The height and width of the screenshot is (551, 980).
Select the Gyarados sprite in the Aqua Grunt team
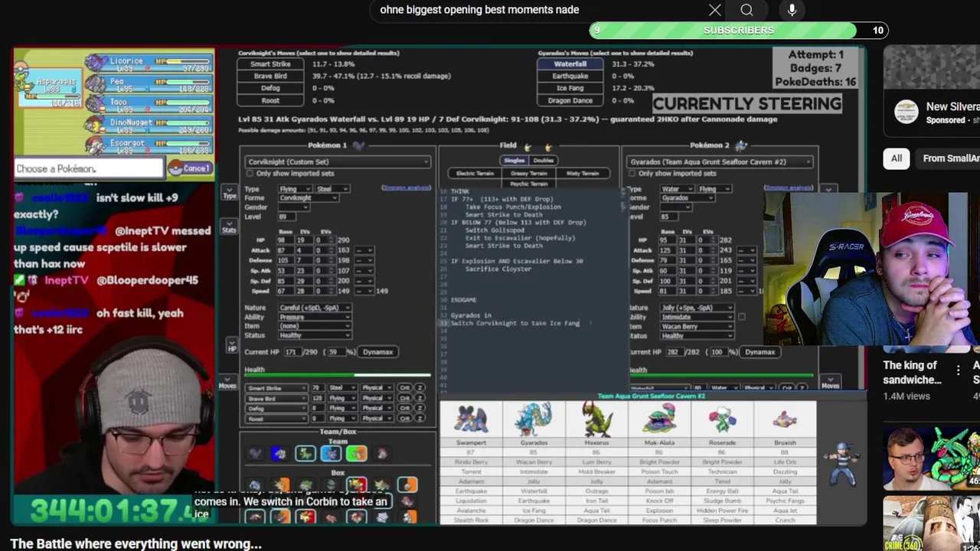coord(534,420)
